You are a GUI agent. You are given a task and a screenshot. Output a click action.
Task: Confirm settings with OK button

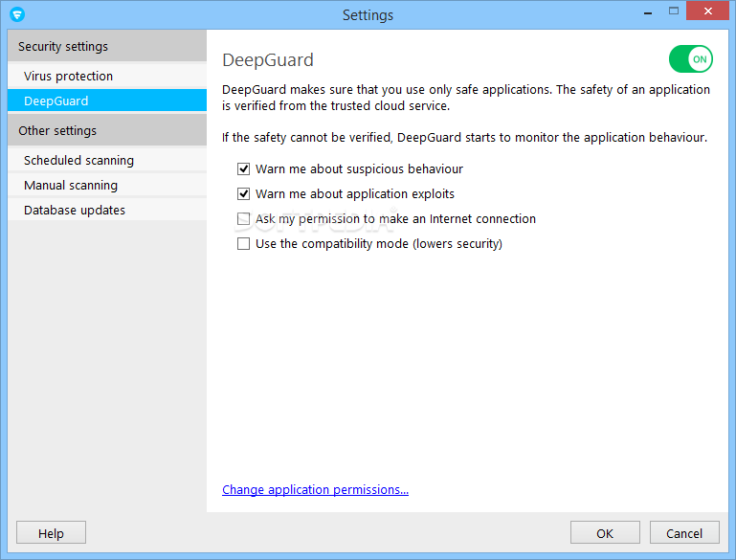point(605,533)
